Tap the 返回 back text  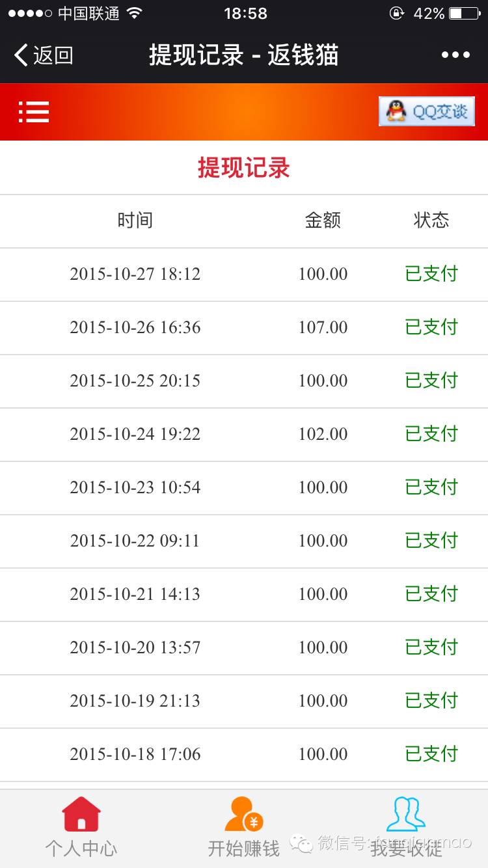pos(53,55)
